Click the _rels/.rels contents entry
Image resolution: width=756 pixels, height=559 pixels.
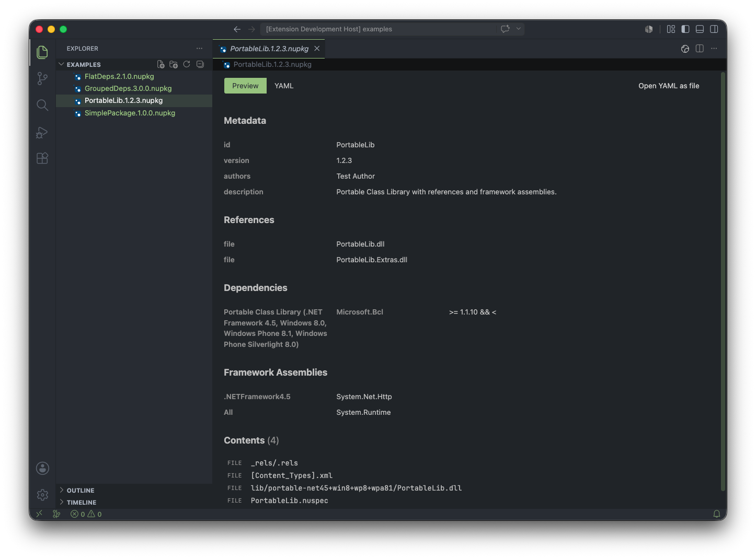tap(274, 463)
